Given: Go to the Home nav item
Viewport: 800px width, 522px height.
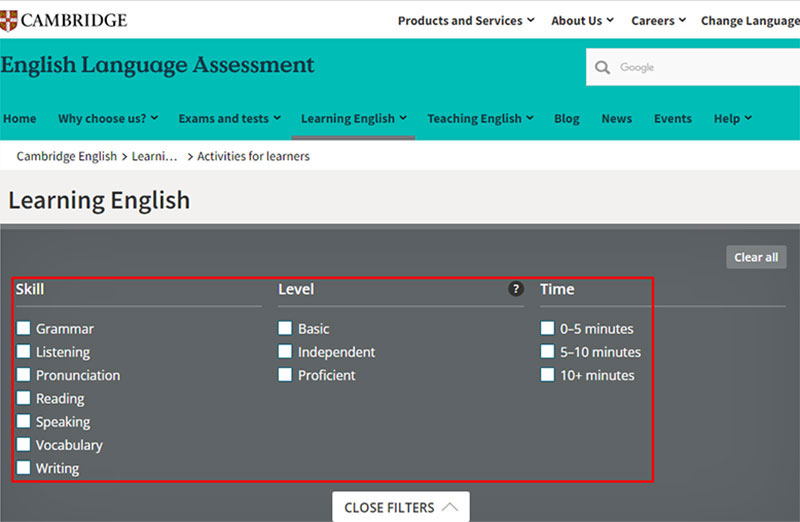Looking at the screenshot, I should click(19, 118).
